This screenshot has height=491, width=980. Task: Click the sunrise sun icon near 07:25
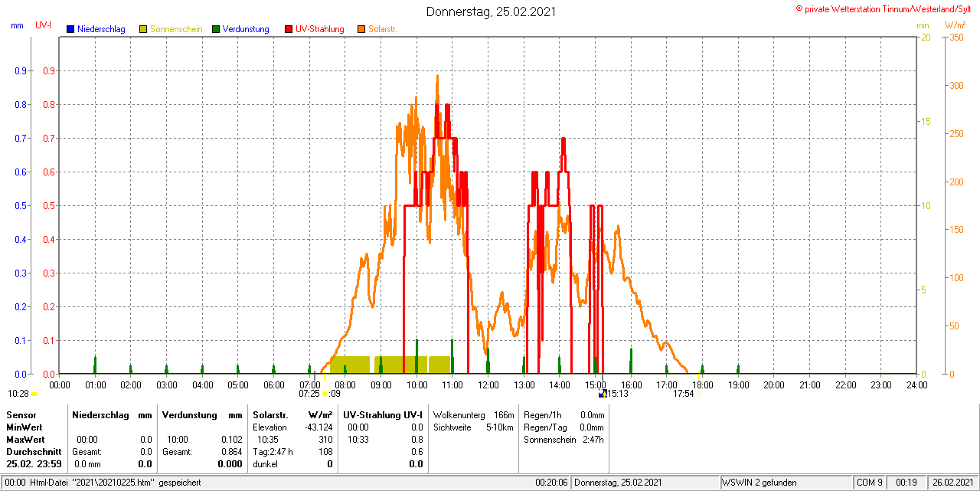325,394
